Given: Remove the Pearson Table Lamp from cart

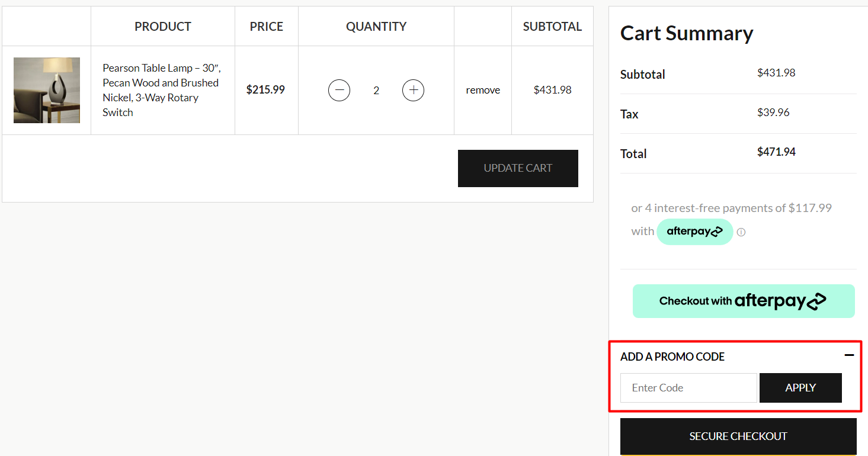Looking at the screenshot, I should [x=483, y=90].
